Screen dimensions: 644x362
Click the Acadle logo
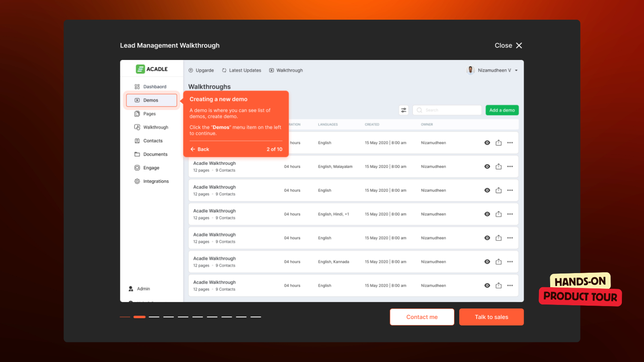click(152, 69)
